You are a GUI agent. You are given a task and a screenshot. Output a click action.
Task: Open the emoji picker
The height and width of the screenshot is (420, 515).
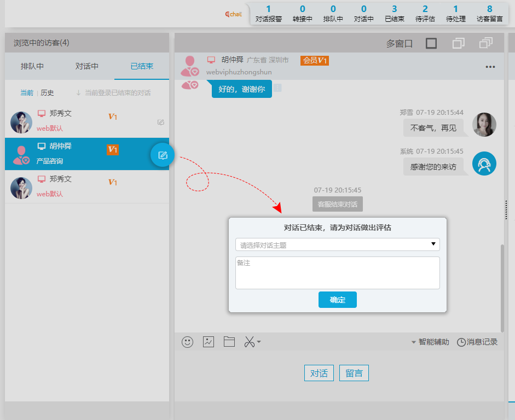coord(188,342)
